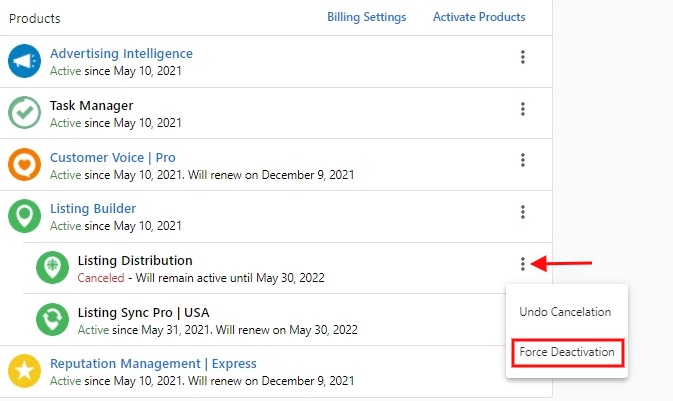
Task: Open the Advertising Intelligence product link
Action: 121,54
